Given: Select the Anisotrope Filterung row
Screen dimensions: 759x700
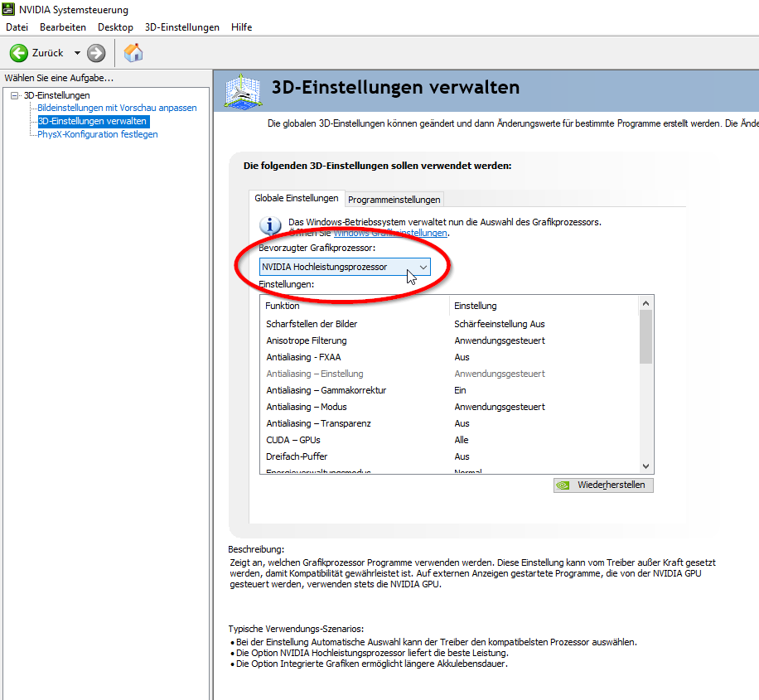Looking at the screenshot, I should click(449, 340).
